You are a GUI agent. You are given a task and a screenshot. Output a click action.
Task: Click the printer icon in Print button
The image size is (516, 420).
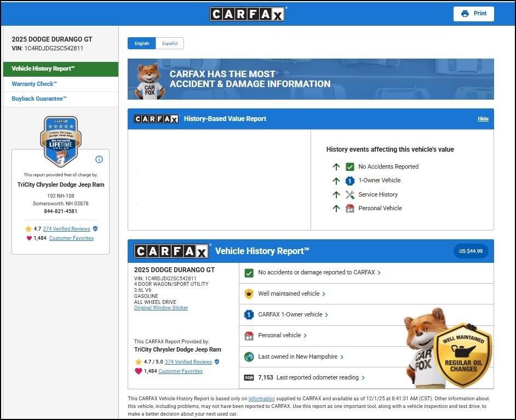click(465, 14)
